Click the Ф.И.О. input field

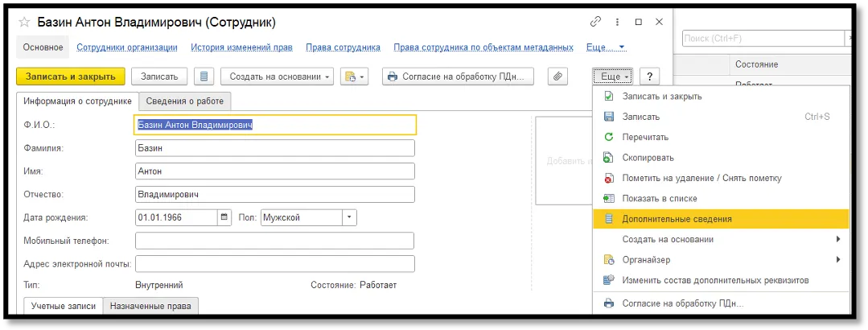276,125
